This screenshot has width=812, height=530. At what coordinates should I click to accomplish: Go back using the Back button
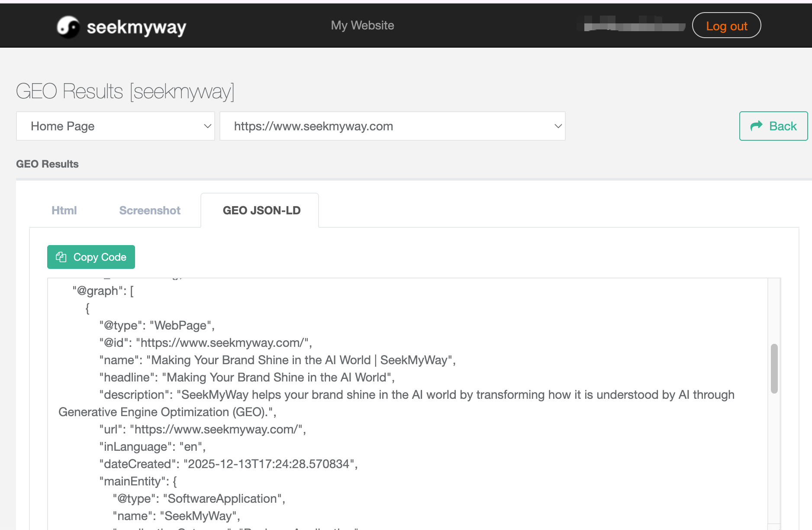tap(773, 126)
